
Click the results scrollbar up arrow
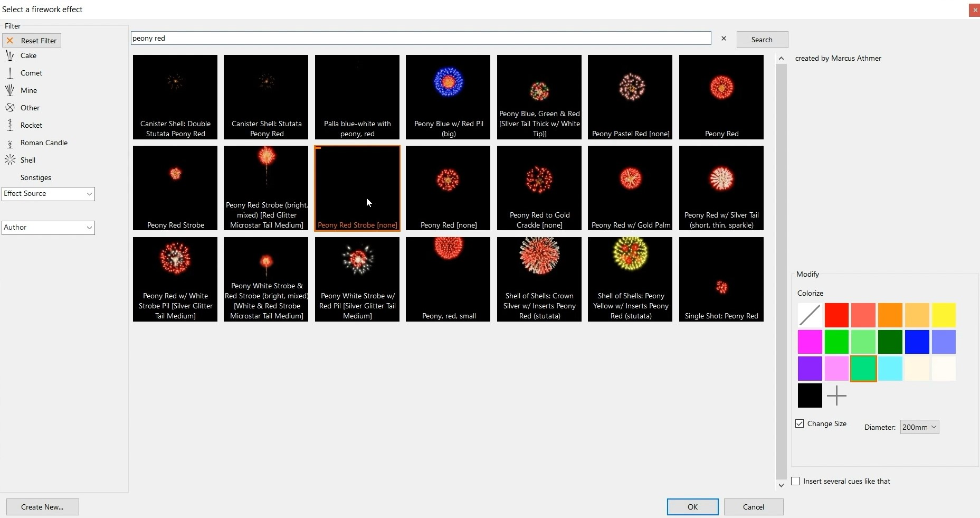point(781,59)
